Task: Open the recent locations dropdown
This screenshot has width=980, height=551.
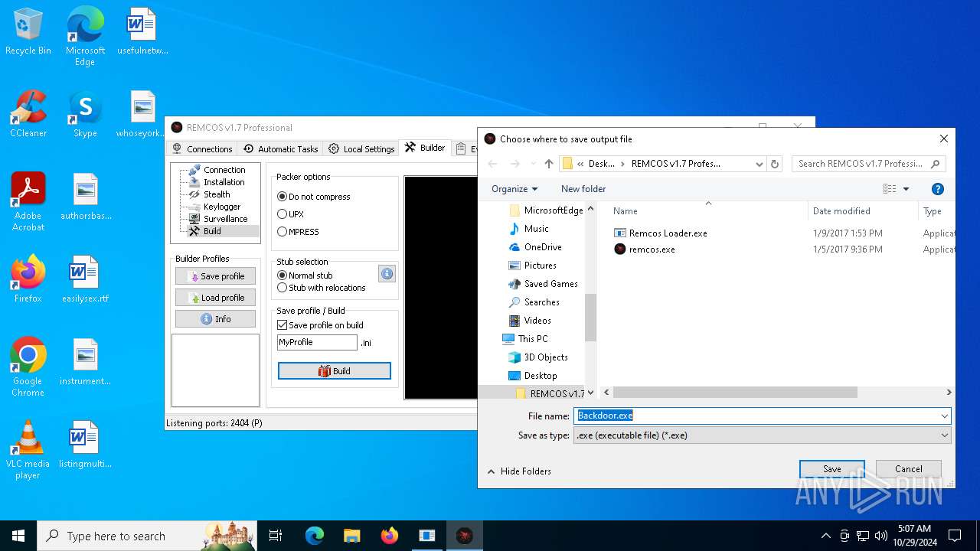Action: pos(533,164)
